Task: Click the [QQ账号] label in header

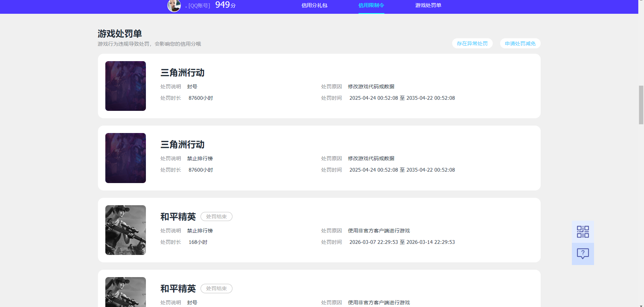Action: point(199,6)
